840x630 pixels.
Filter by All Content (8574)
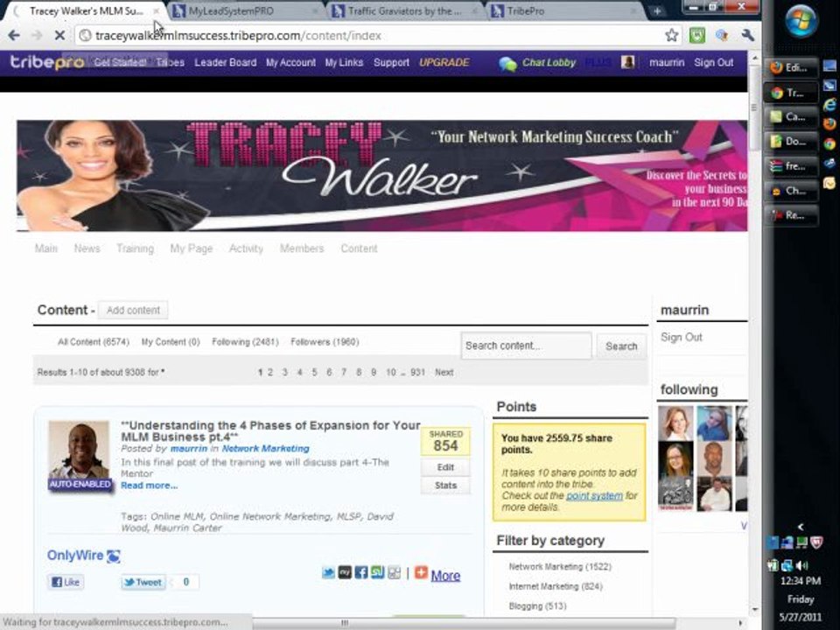94,342
